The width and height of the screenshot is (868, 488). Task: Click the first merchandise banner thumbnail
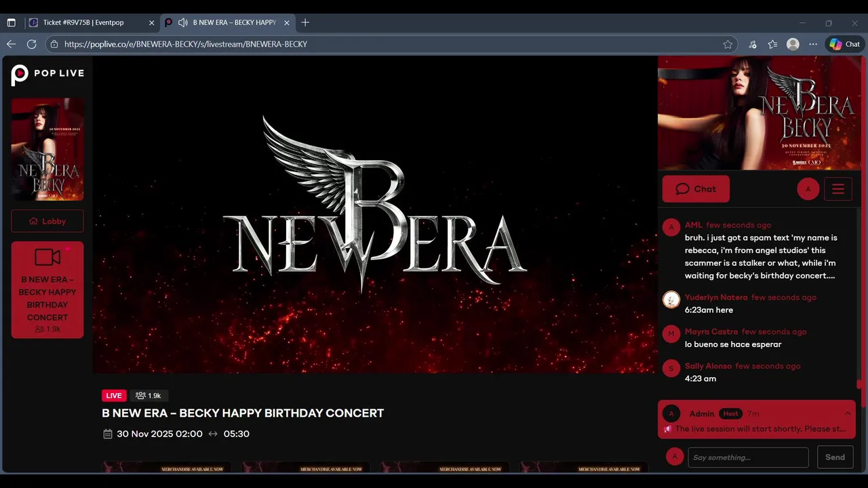tap(167, 467)
